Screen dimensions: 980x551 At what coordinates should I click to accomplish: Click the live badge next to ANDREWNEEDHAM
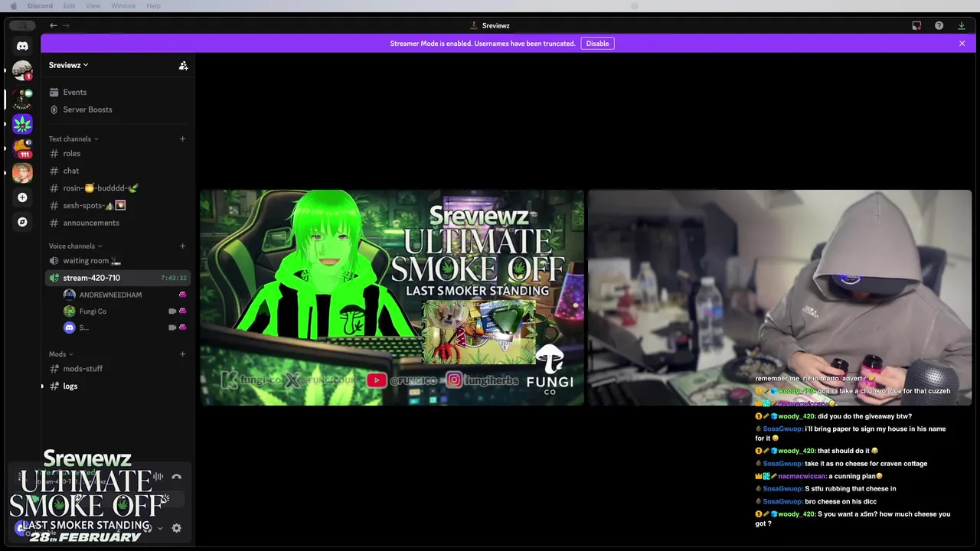(182, 295)
